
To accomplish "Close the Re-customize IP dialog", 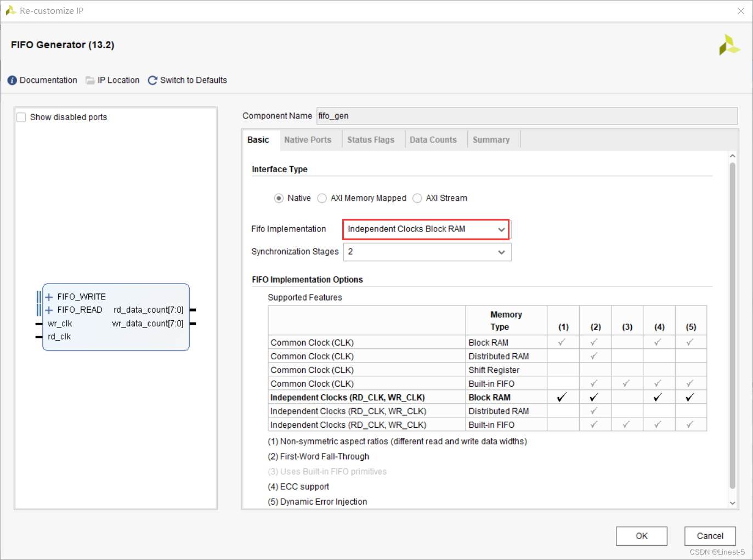I will (741, 11).
